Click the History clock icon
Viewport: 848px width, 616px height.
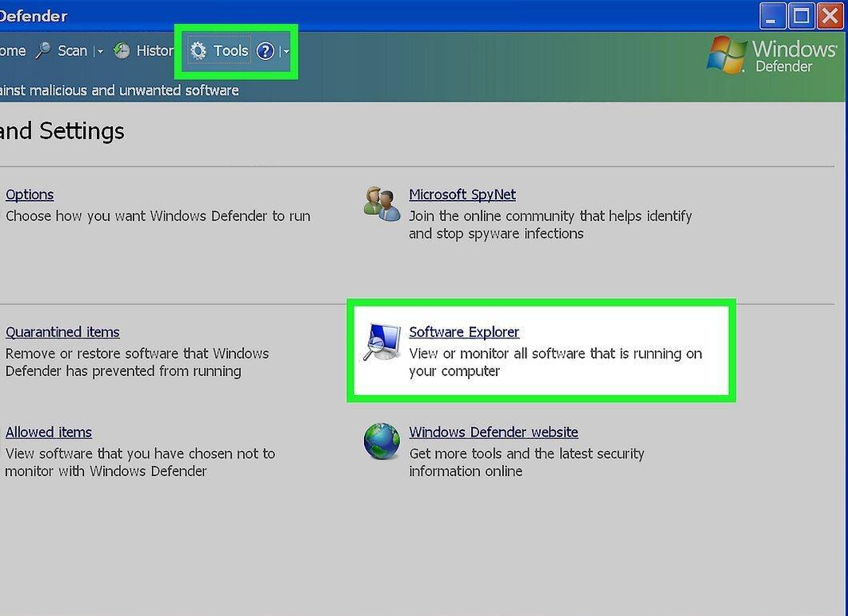coord(122,50)
